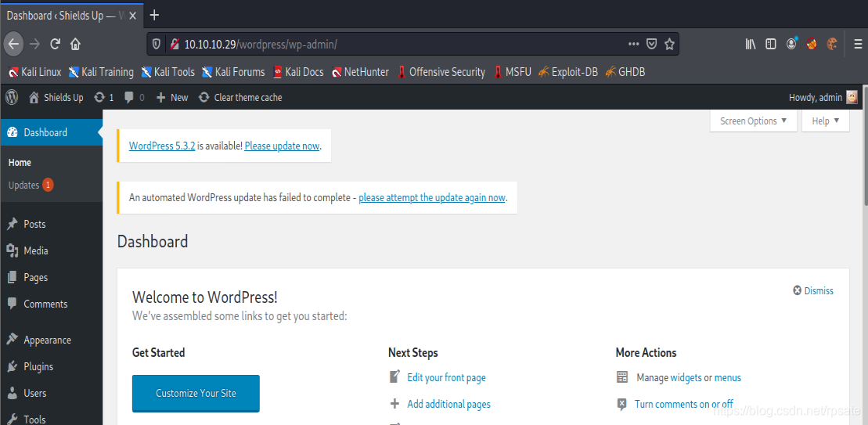The width and height of the screenshot is (868, 425).
Task: Open the Home submenu item
Action: [20, 163]
